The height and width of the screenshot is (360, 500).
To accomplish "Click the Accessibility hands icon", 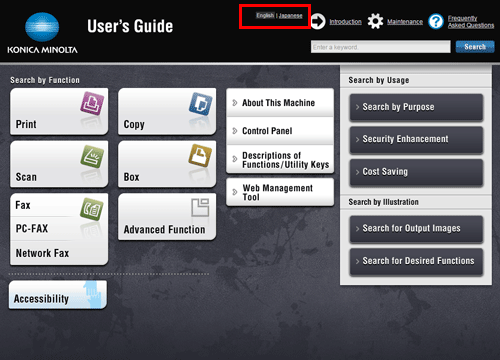I will (92, 294).
